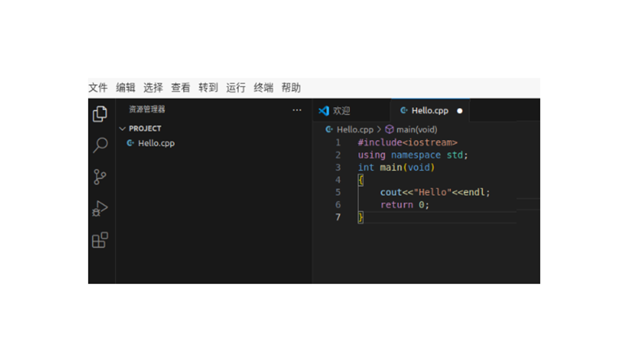Switch to the 欢迎 tab

tap(341, 111)
